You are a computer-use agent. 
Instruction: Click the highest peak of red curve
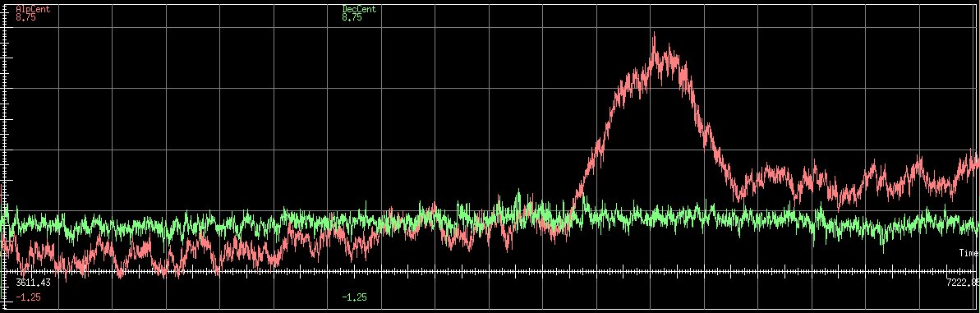pyautogui.click(x=654, y=35)
